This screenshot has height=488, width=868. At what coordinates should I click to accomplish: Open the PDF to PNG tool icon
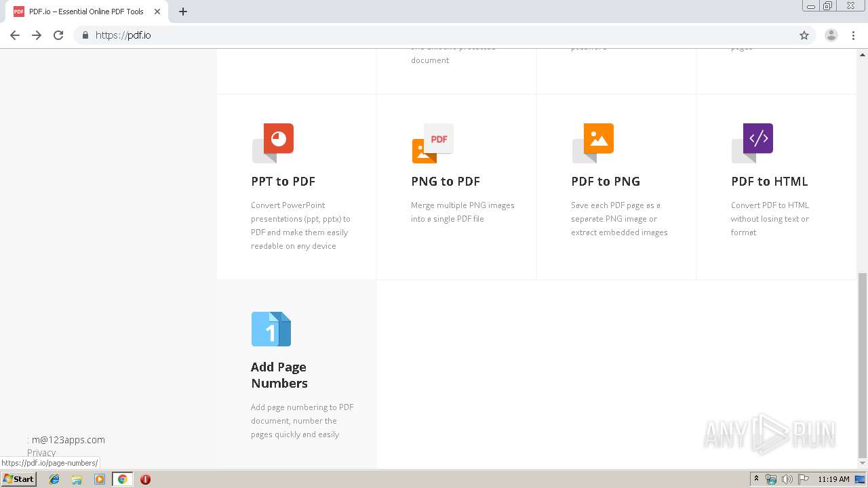(593, 143)
